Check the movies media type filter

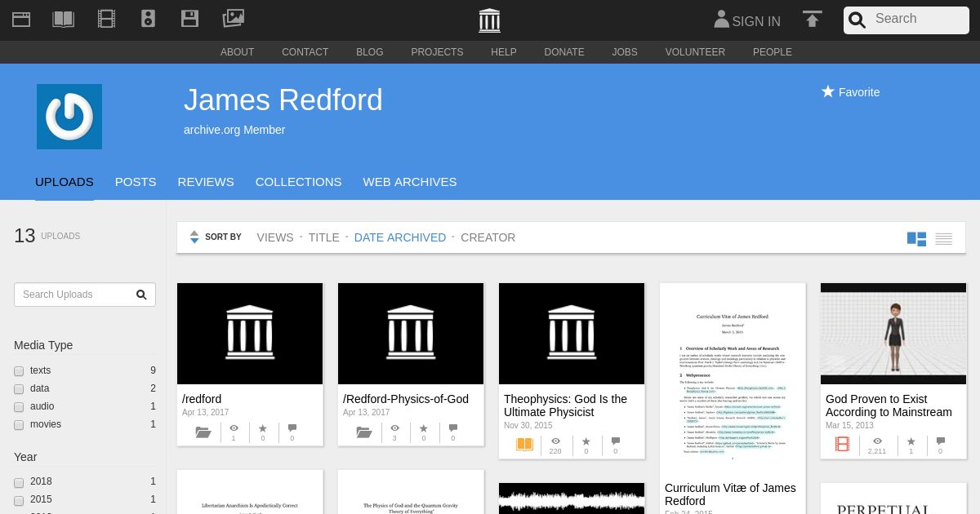click(19, 425)
